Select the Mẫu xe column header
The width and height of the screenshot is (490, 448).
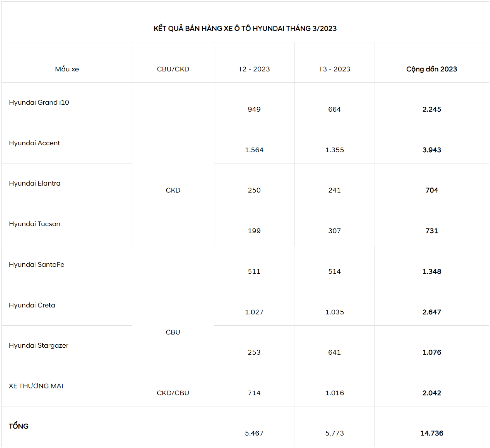pyautogui.click(x=67, y=69)
